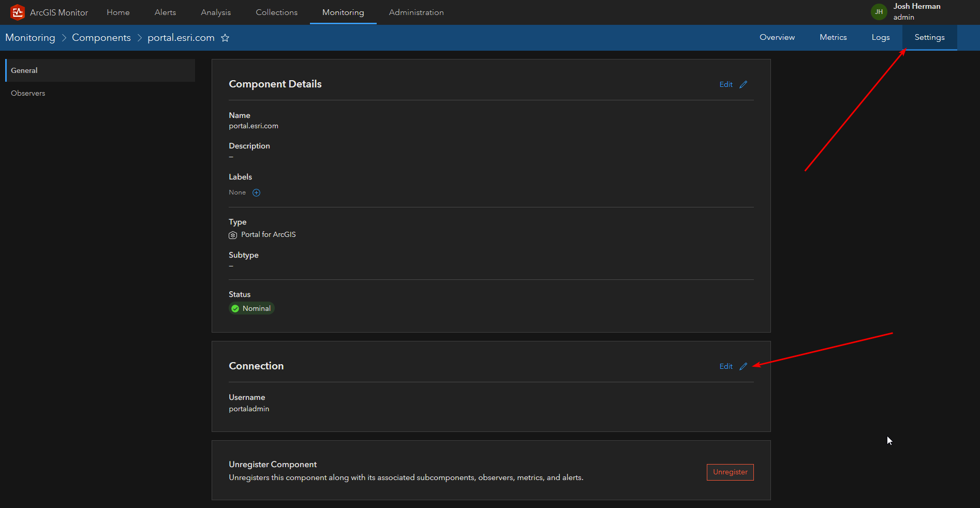980x508 pixels.
Task: Click the pencil icon for Component Details
Action: click(743, 84)
